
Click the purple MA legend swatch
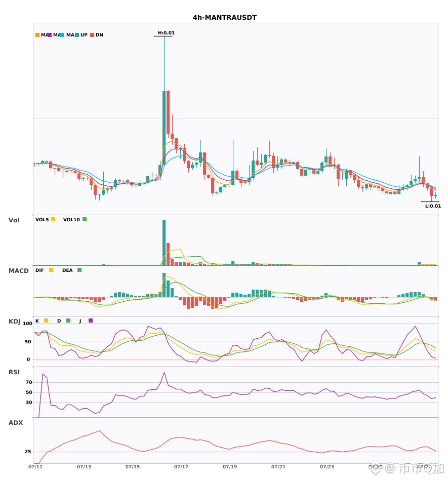[50, 35]
